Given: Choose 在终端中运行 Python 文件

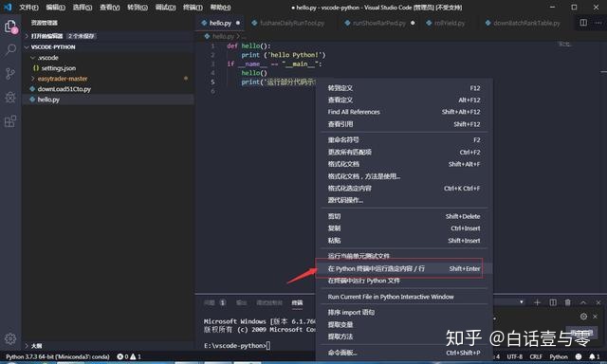Looking at the screenshot, I should pyautogui.click(x=404, y=281).
